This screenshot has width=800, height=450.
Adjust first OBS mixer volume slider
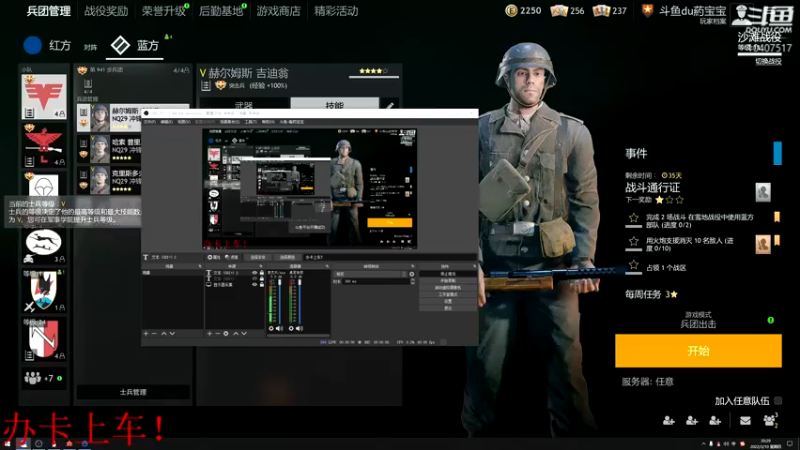pyautogui.click(x=280, y=301)
